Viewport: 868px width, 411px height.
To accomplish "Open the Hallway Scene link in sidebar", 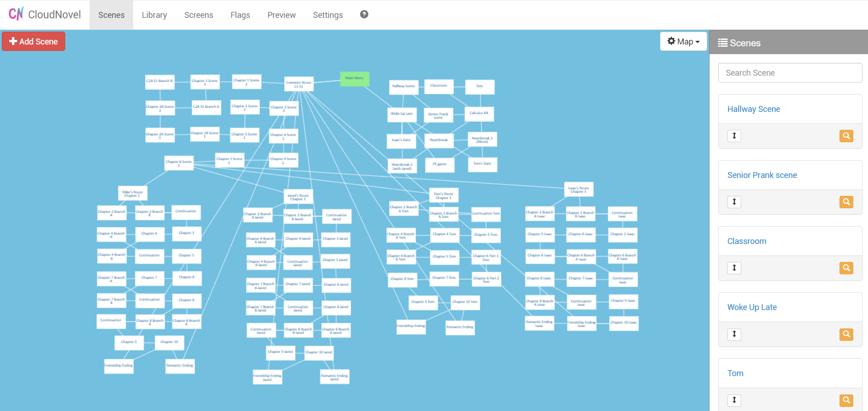I will [x=754, y=109].
